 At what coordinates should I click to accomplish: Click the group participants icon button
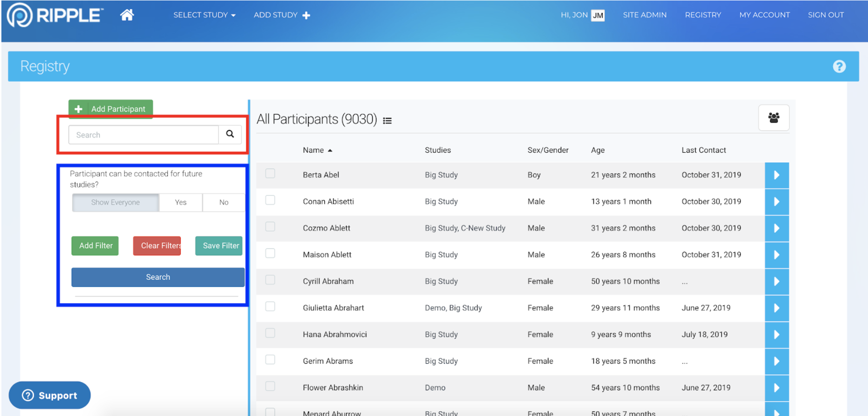coord(773,118)
